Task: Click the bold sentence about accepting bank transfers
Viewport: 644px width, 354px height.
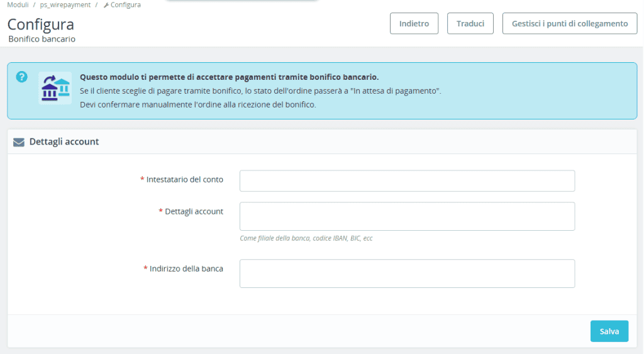Action: coord(229,77)
